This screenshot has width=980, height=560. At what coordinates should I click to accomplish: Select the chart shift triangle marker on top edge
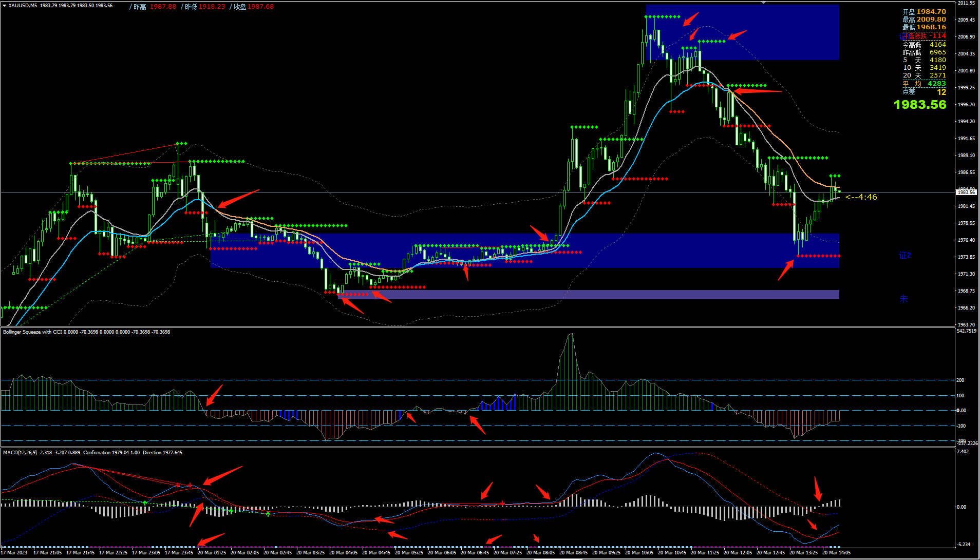(764, 3)
